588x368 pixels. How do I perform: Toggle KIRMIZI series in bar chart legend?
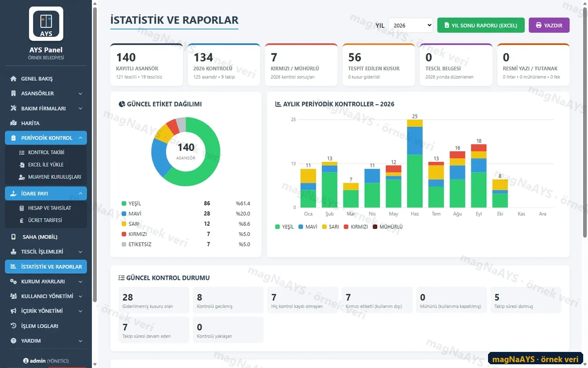[x=356, y=227]
